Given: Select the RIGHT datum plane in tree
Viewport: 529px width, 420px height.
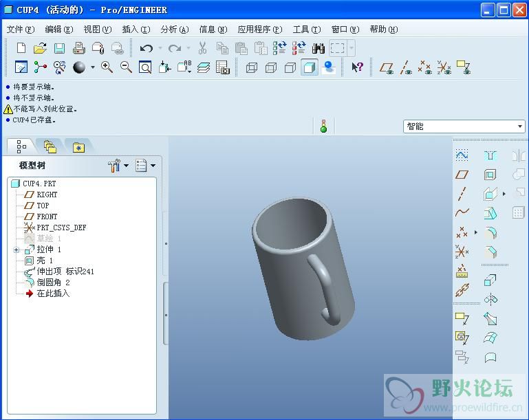Looking at the screenshot, I should (47, 195).
